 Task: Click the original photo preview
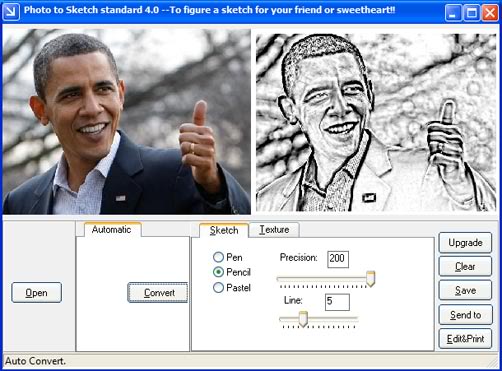click(127, 122)
